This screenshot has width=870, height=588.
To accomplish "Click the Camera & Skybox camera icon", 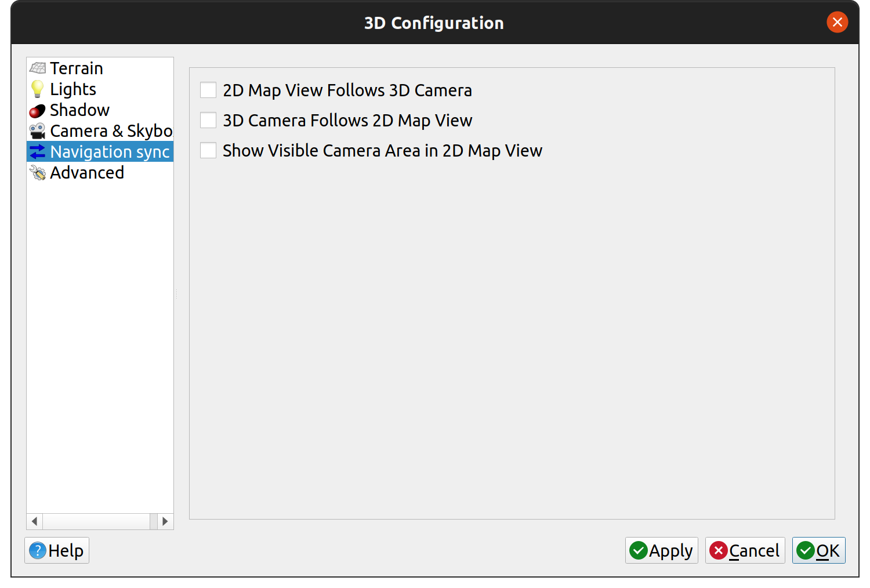I will pos(38,131).
